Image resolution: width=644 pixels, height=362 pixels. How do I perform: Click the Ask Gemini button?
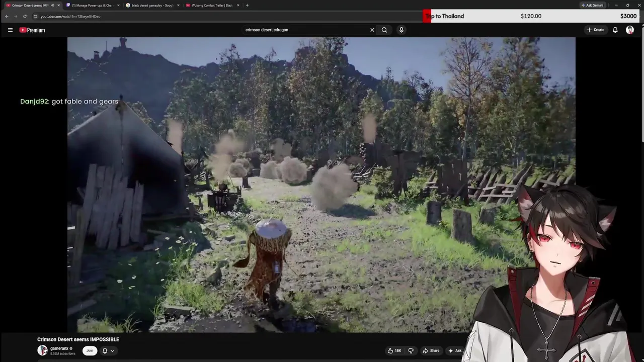(x=593, y=5)
